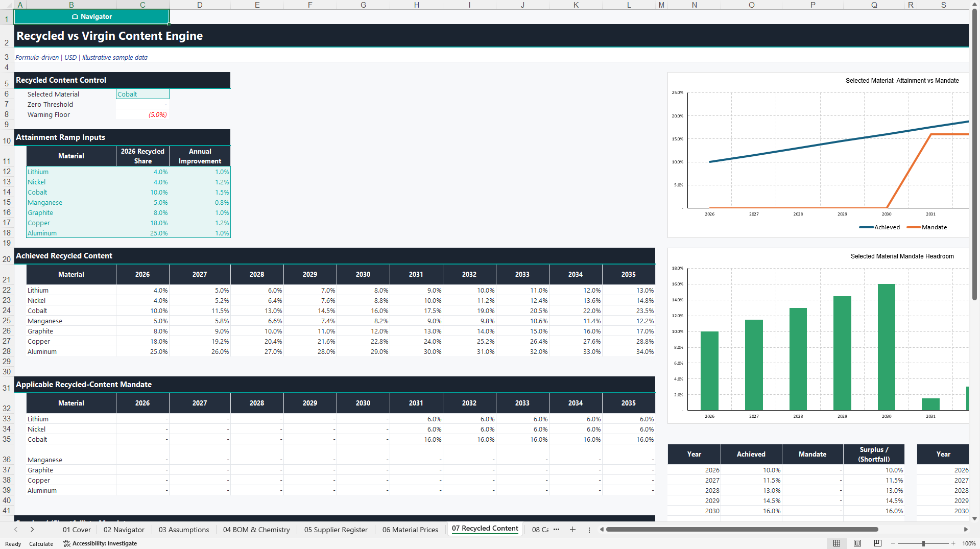Click vertical scrollbar thumb
This screenshot has height=549, width=980.
pos(975,155)
